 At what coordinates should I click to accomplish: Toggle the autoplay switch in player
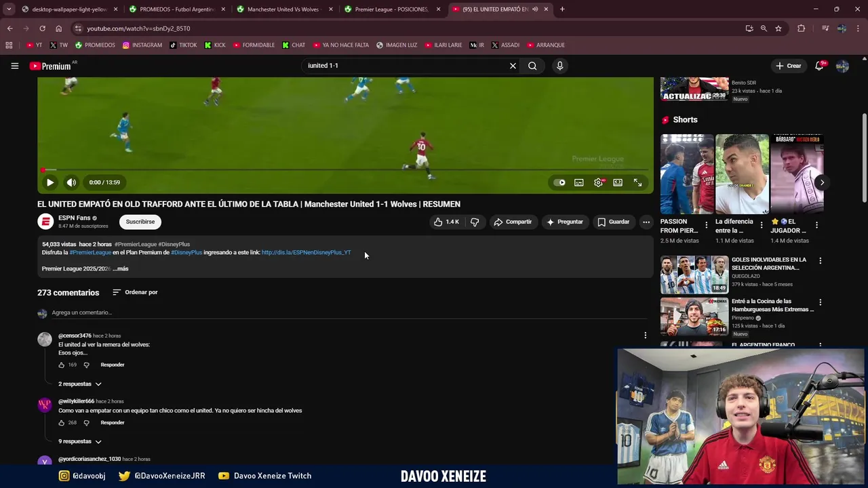559,182
